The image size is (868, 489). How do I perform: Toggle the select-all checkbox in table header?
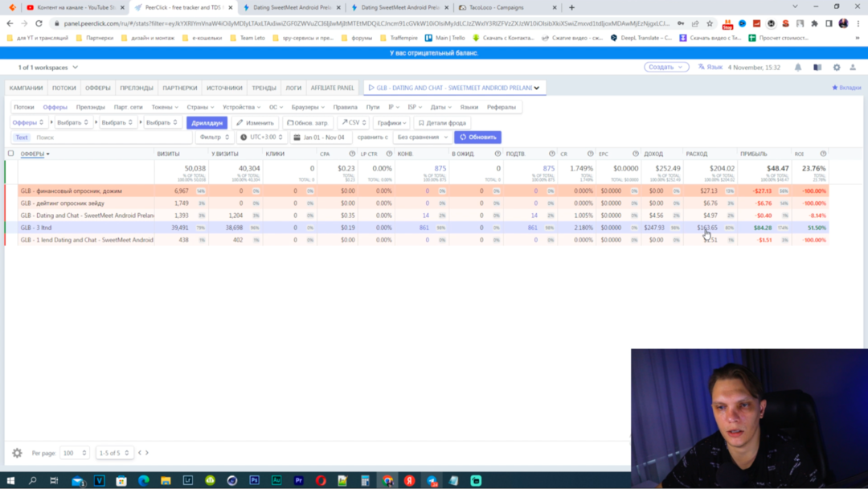[11, 154]
